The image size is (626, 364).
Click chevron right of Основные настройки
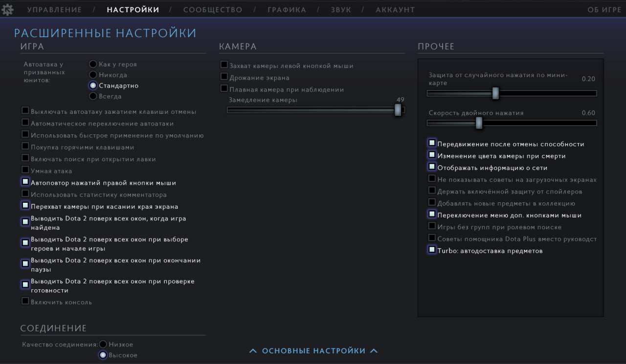pyautogui.click(x=374, y=351)
